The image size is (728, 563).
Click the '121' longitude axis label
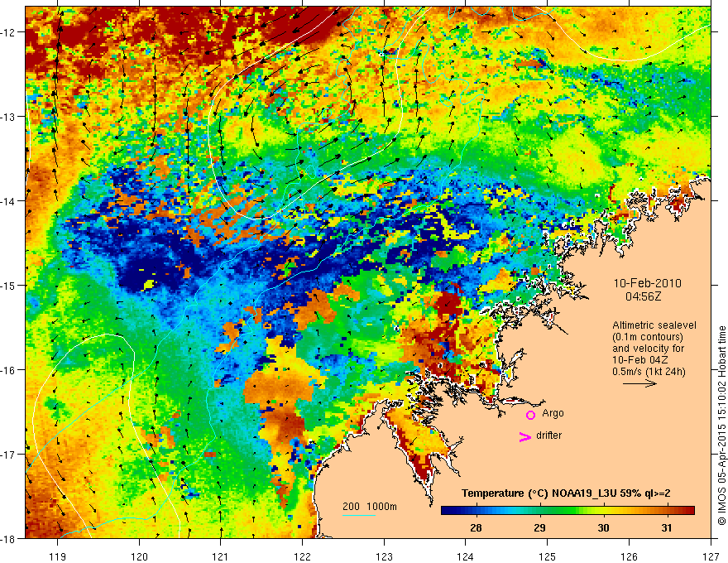pyautogui.click(x=221, y=556)
